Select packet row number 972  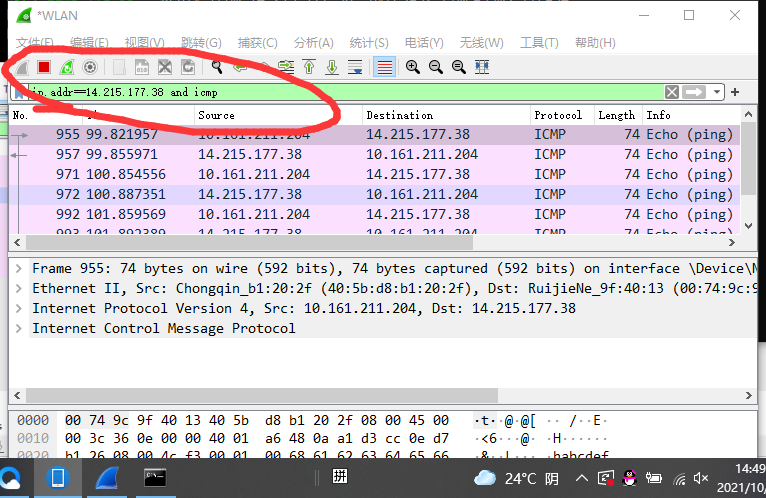pos(374,195)
